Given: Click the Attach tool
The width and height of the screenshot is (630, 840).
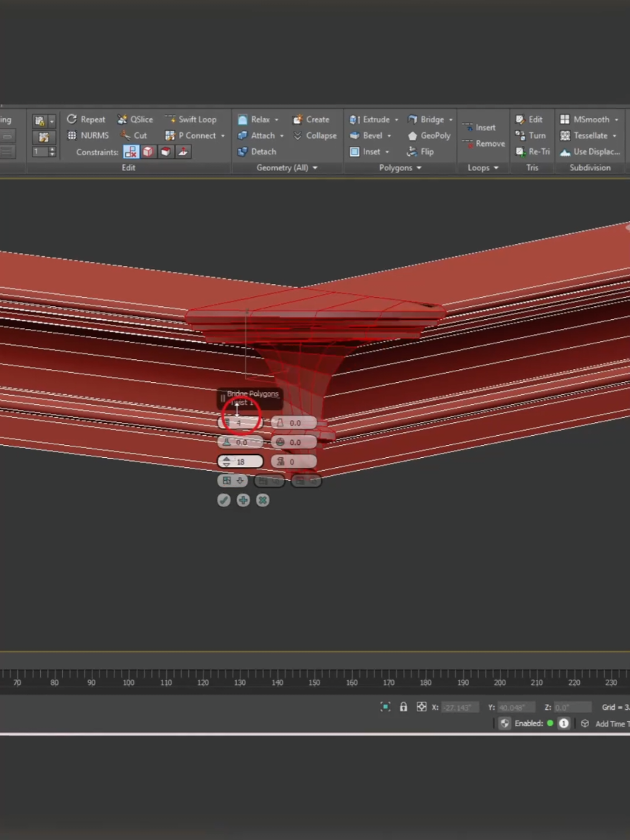Looking at the screenshot, I should click(256, 135).
